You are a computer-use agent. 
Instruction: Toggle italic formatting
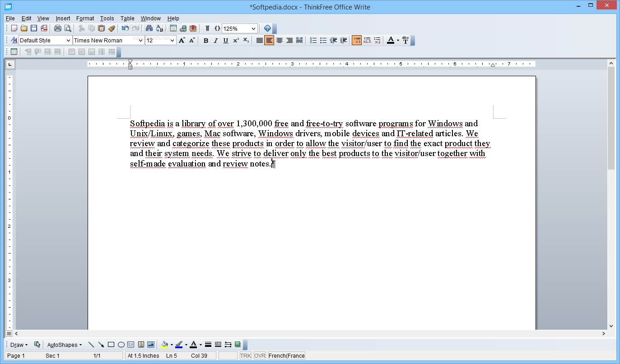coord(216,40)
